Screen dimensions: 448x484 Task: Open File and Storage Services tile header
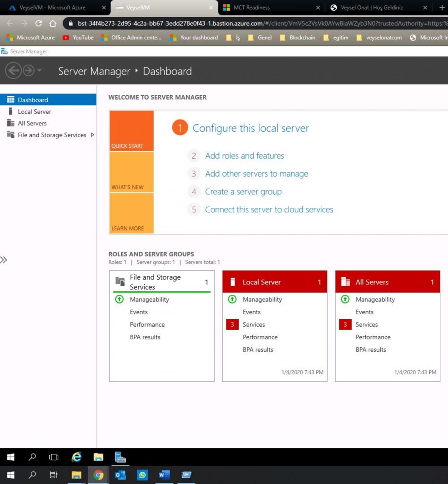coord(162,282)
